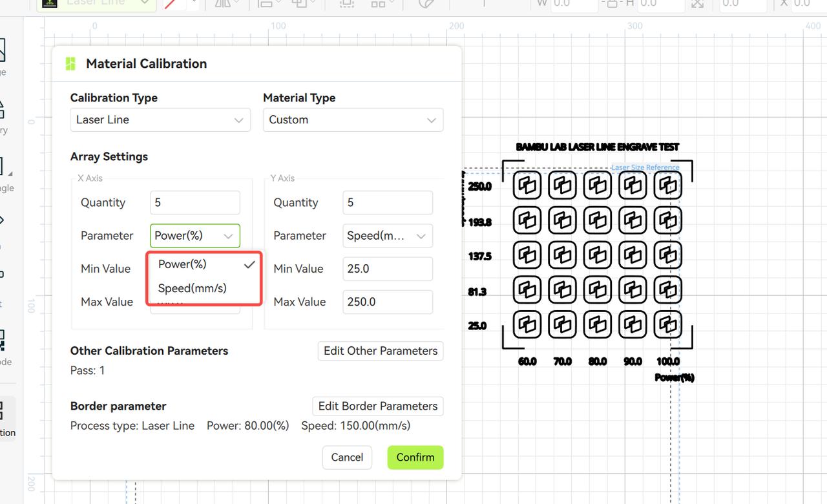Viewport: 827px width, 504px height.
Task: Click Edit Border Parameters button
Action: coord(378,406)
